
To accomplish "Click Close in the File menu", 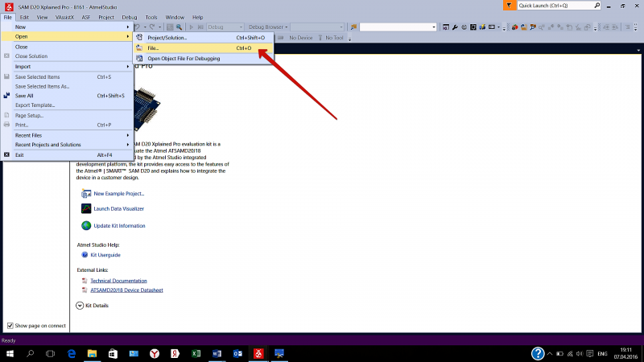I will point(67,47).
